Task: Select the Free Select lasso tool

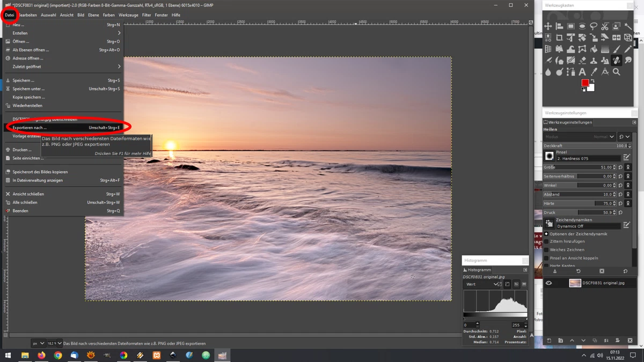Action: tap(594, 26)
